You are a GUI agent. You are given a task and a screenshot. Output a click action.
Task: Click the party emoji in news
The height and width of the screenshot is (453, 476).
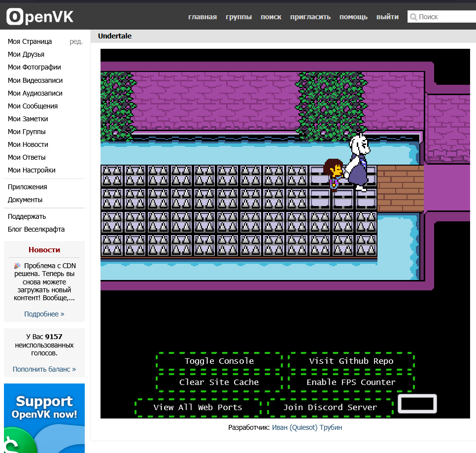tap(17, 266)
